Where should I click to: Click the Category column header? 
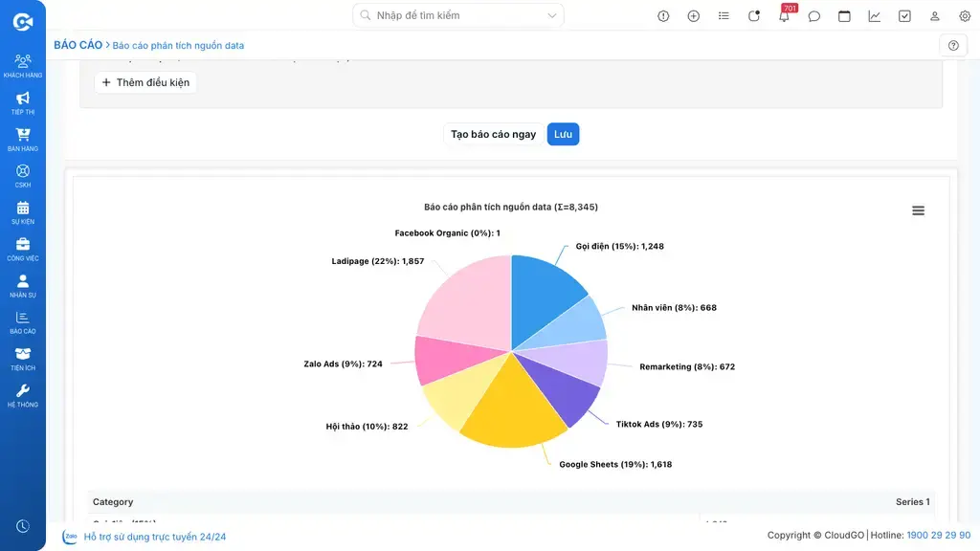coord(113,501)
